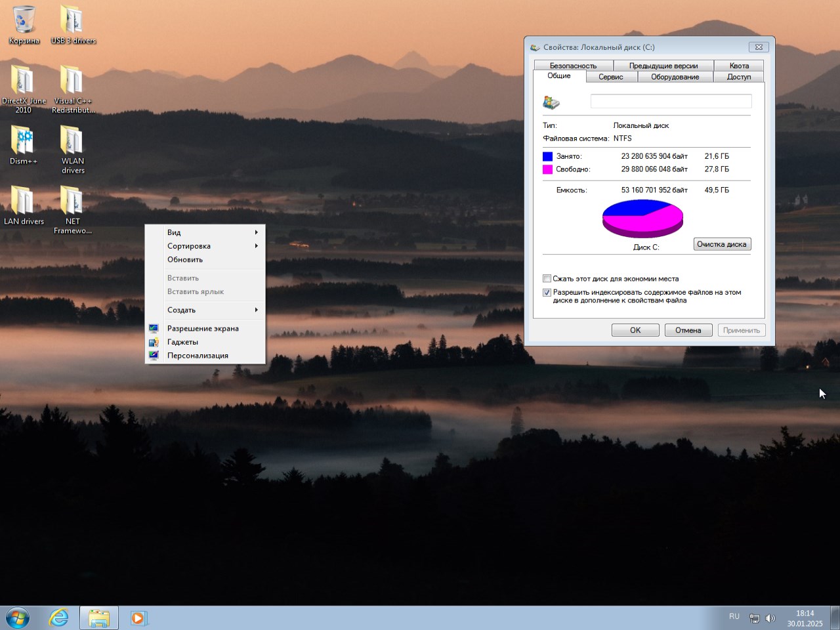Click the disk label input field
Image resolution: width=840 pixels, height=630 pixels.
[x=671, y=101]
